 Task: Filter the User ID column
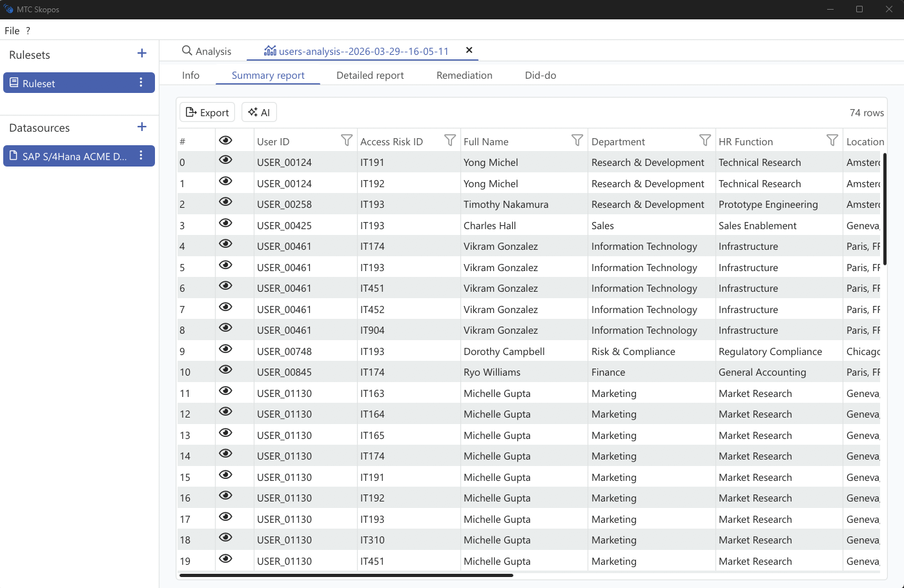pos(347,141)
